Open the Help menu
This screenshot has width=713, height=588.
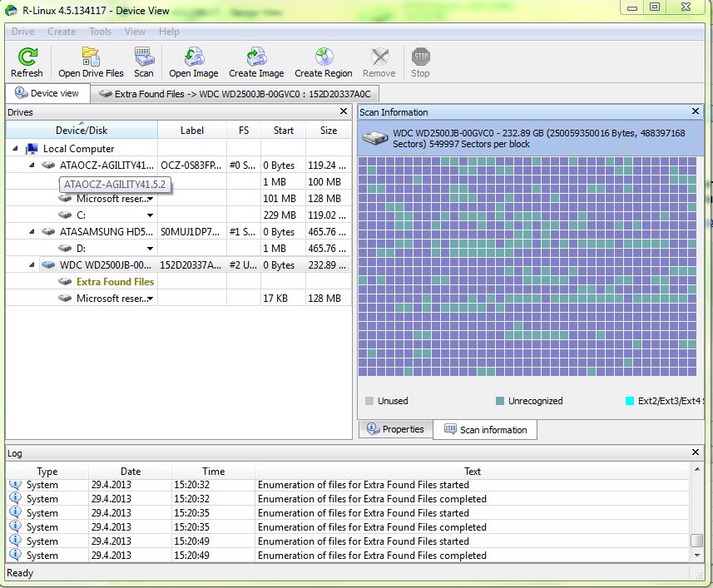pyautogui.click(x=169, y=32)
